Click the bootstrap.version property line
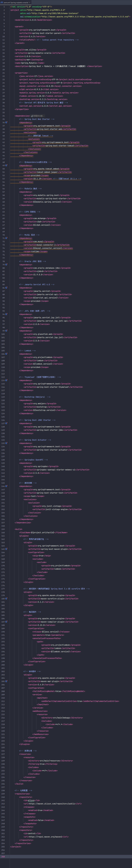132x868 pixels. [43, 99]
